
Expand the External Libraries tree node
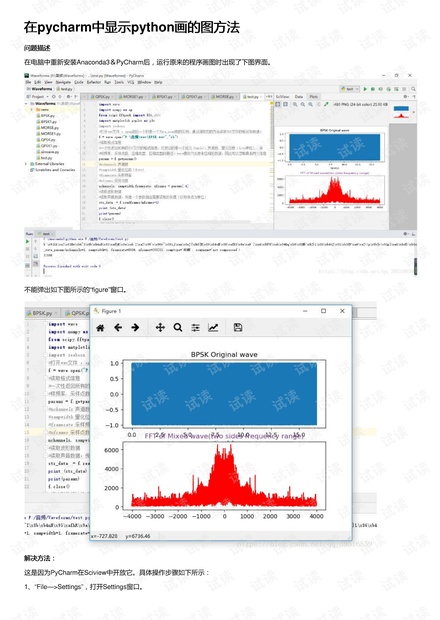(26, 164)
